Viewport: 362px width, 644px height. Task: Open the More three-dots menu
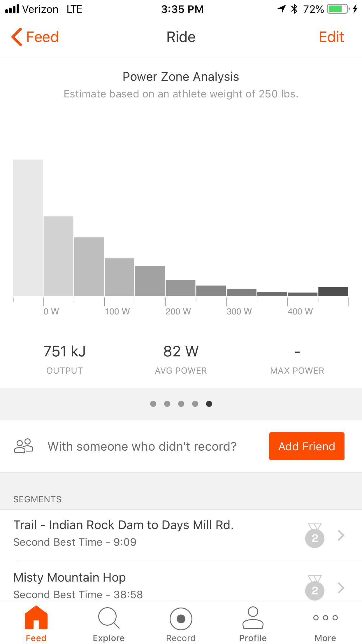coord(325,618)
